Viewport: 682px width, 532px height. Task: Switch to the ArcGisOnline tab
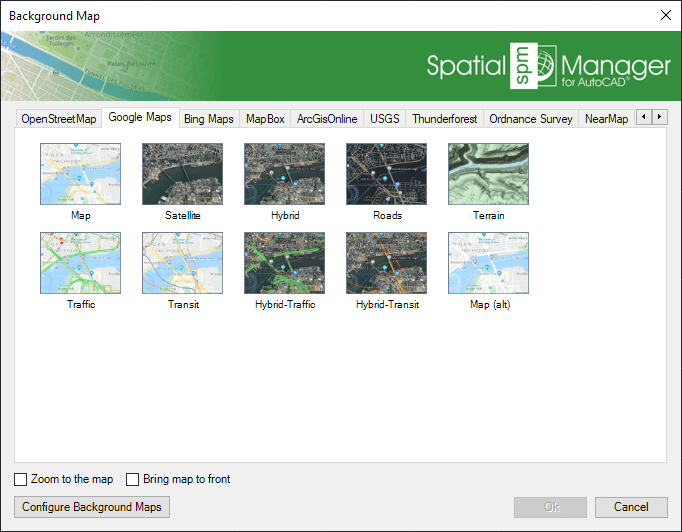click(x=327, y=119)
